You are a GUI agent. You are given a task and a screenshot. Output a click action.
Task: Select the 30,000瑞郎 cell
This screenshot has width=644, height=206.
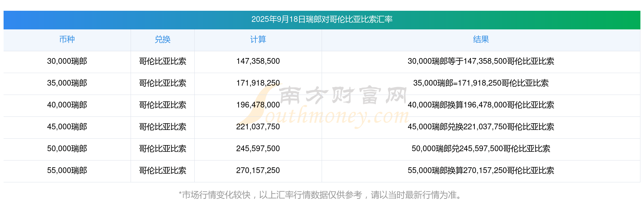[67, 61]
